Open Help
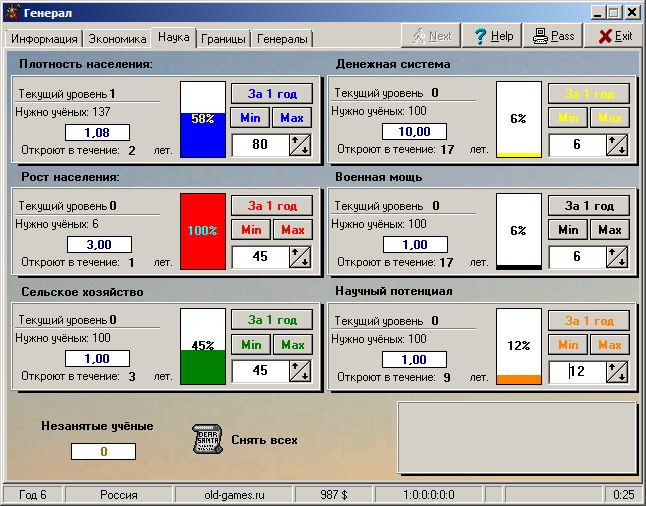 [x=492, y=36]
